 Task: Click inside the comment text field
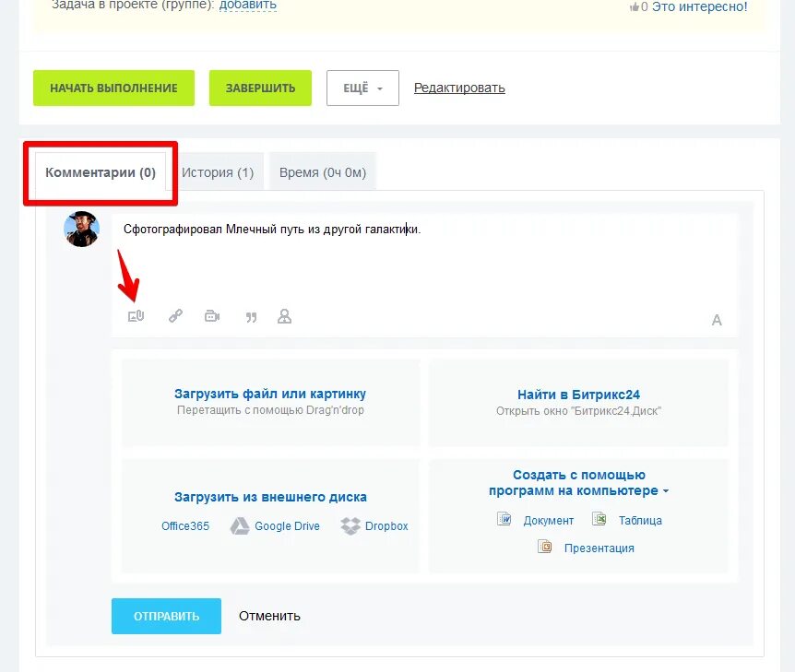(x=425, y=258)
